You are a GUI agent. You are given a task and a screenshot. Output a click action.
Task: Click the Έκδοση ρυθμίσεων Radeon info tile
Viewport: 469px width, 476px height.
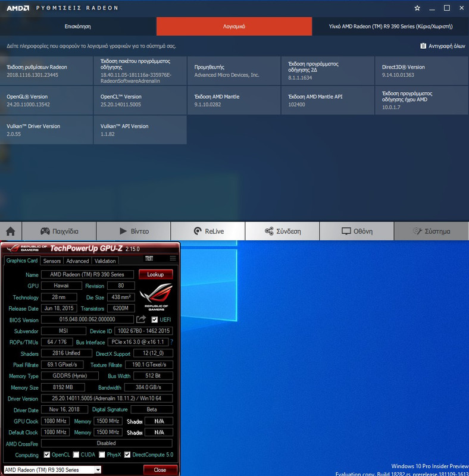46,71
